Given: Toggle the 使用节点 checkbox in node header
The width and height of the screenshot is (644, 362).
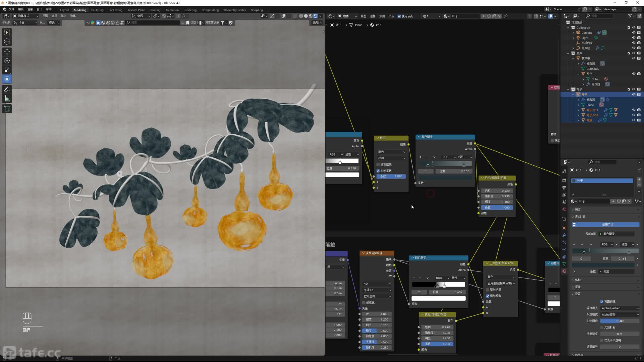Looking at the screenshot, I should coord(399,16).
